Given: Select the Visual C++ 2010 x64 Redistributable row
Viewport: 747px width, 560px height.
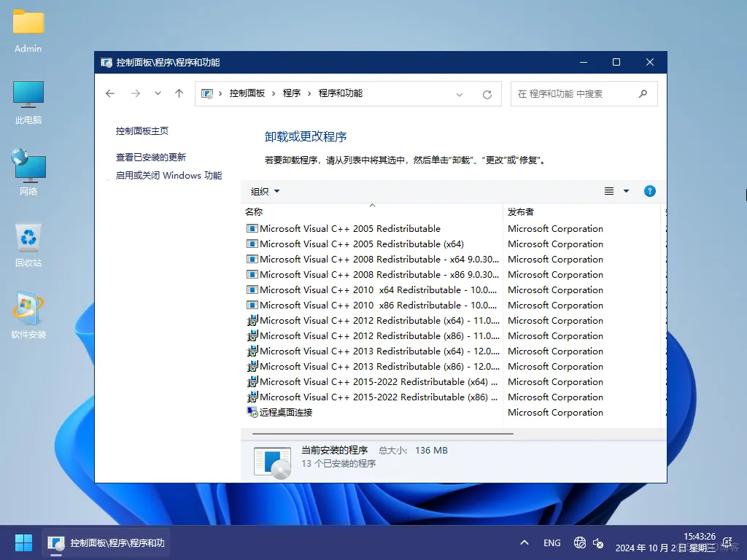Looking at the screenshot, I should tap(372, 289).
